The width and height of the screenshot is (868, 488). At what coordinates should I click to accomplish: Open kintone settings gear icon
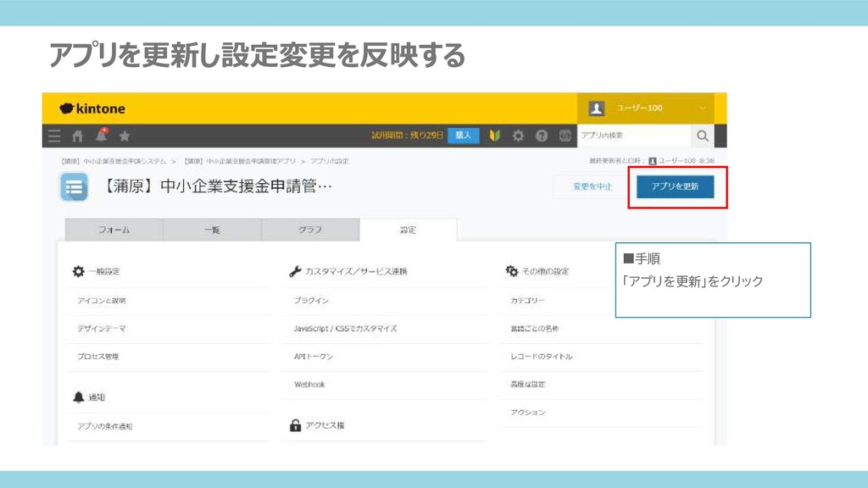click(x=518, y=135)
